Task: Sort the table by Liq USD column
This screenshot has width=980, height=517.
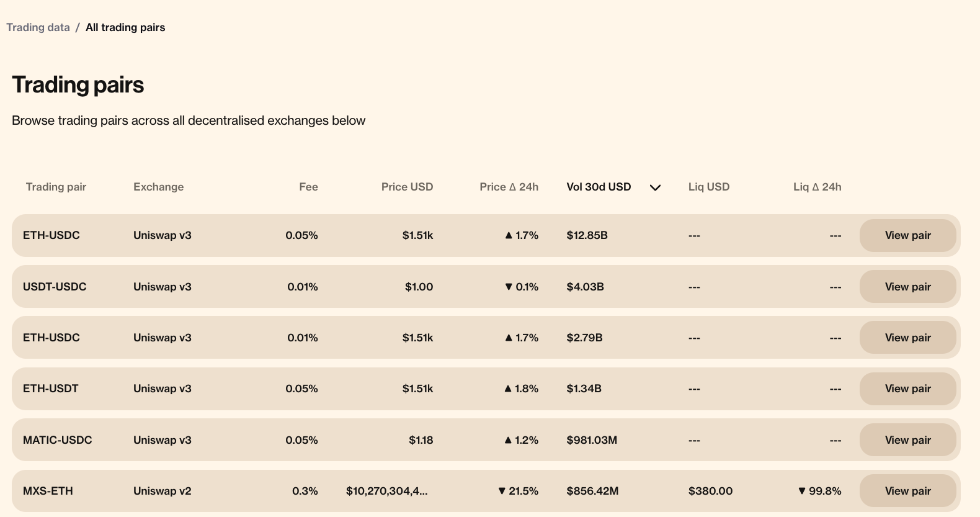Action: [x=709, y=187]
